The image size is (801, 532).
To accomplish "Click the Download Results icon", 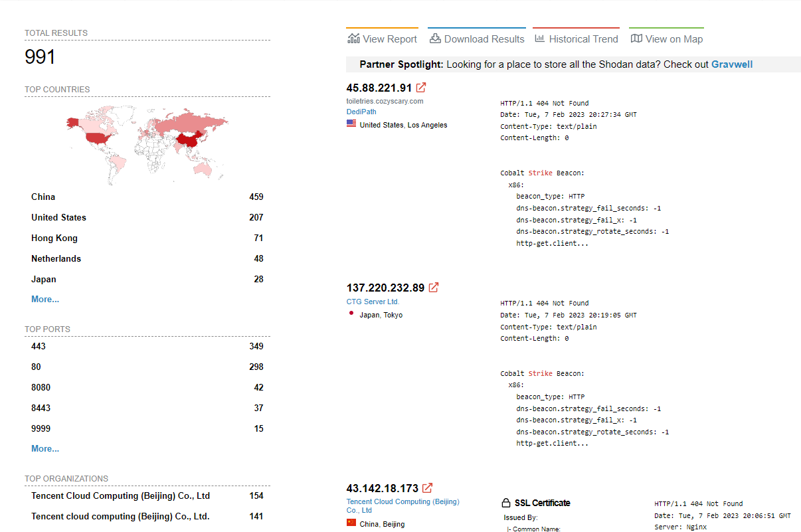I will [435, 39].
